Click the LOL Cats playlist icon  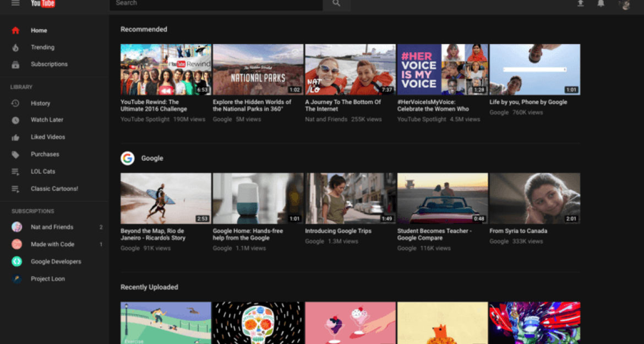[x=15, y=172]
